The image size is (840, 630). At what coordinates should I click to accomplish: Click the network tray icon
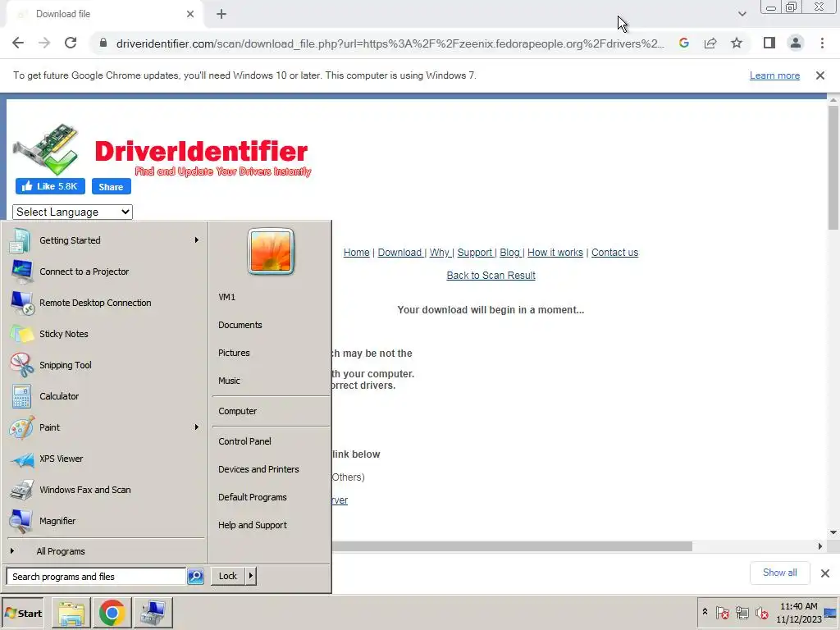pyautogui.click(x=742, y=613)
